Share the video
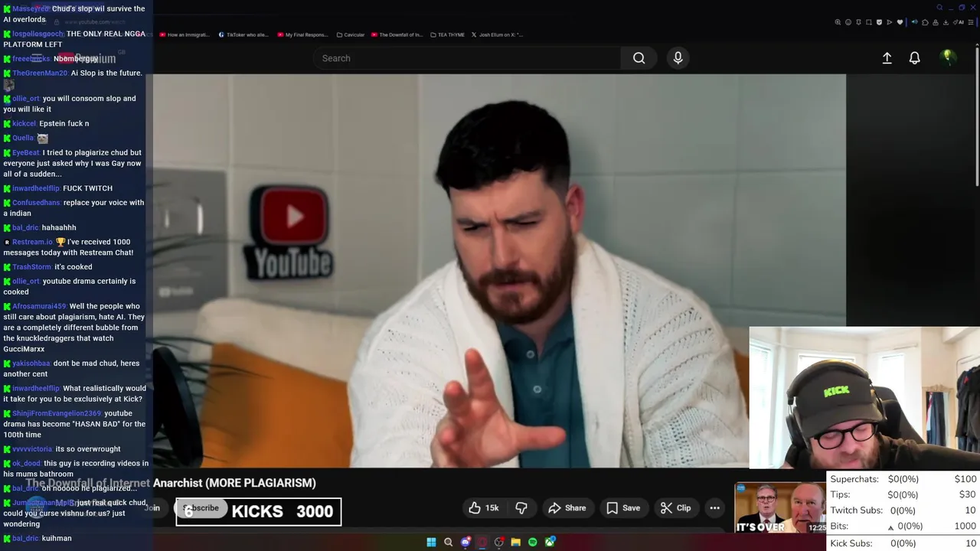This screenshot has width=980, height=551. (x=567, y=507)
